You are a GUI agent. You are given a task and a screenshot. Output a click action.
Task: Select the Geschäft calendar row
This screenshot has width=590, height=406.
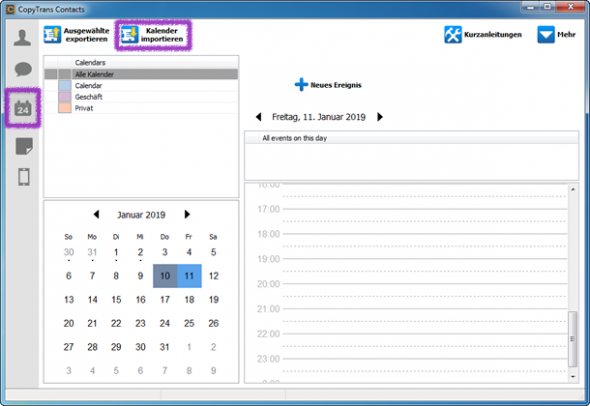[x=141, y=97]
